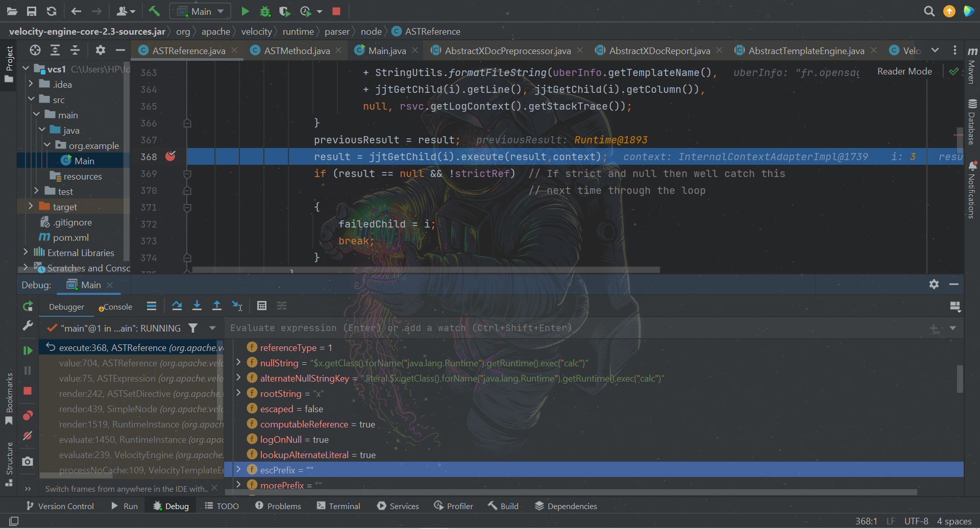The width and height of the screenshot is (980, 529).
Task: Open the Problems tool window
Action: [278, 506]
